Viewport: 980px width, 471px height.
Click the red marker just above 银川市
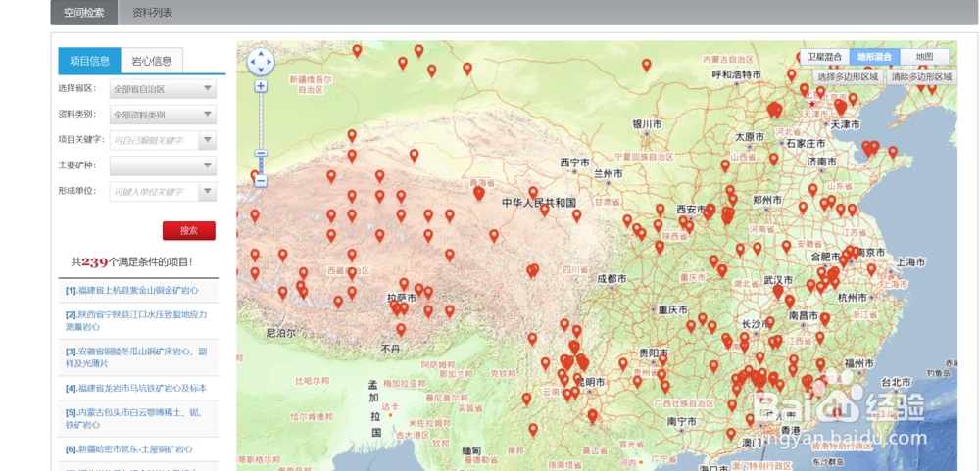tap(647, 65)
